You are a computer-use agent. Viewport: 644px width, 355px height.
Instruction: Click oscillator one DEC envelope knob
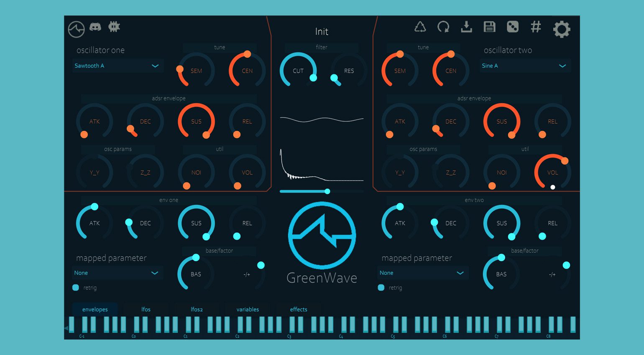click(145, 122)
